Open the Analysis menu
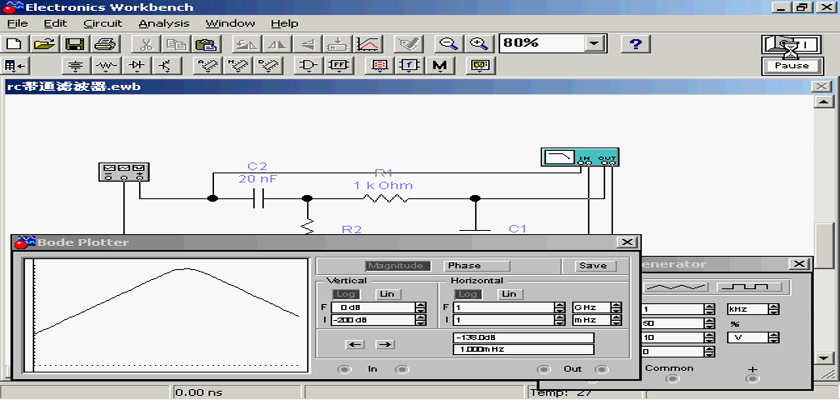The width and height of the screenshot is (840, 400). (x=163, y=24)
